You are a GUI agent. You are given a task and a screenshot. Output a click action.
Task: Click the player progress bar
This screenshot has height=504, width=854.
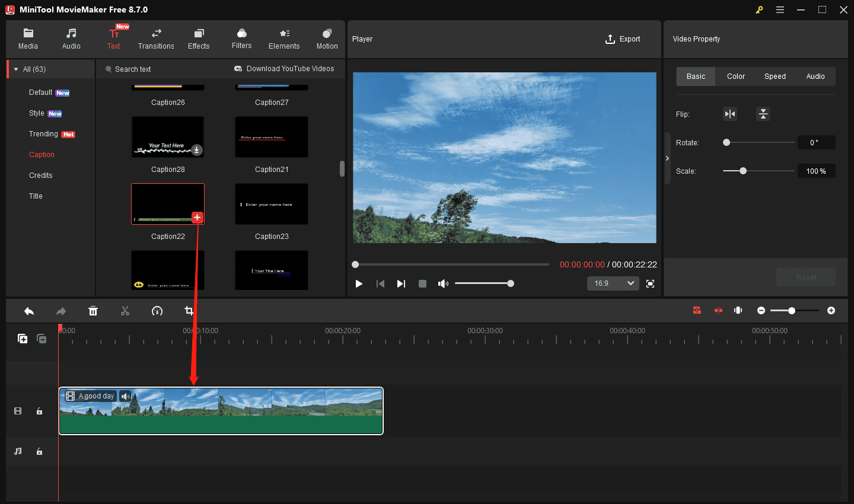click(x=451, y=264)
